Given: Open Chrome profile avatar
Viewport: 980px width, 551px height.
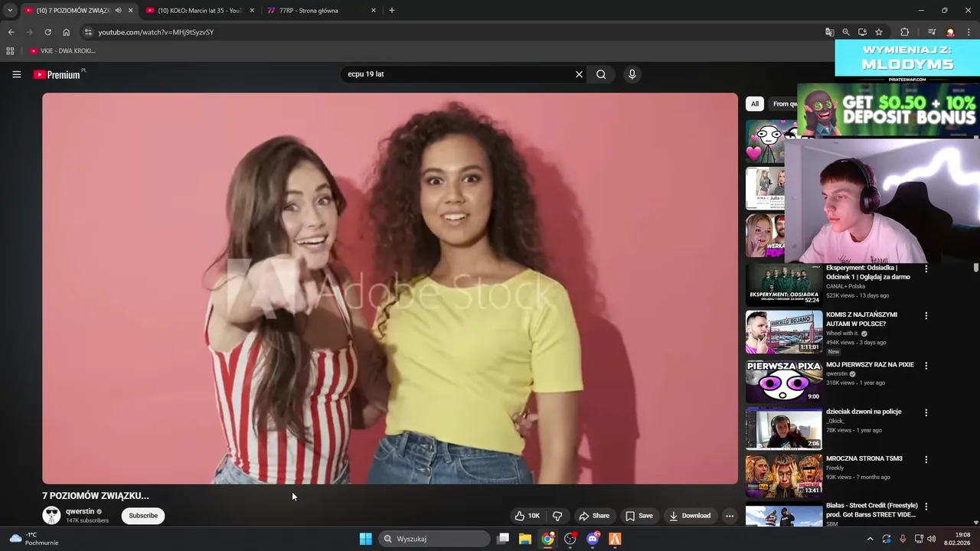Looking at the screenshot, I should coord(950,32).
